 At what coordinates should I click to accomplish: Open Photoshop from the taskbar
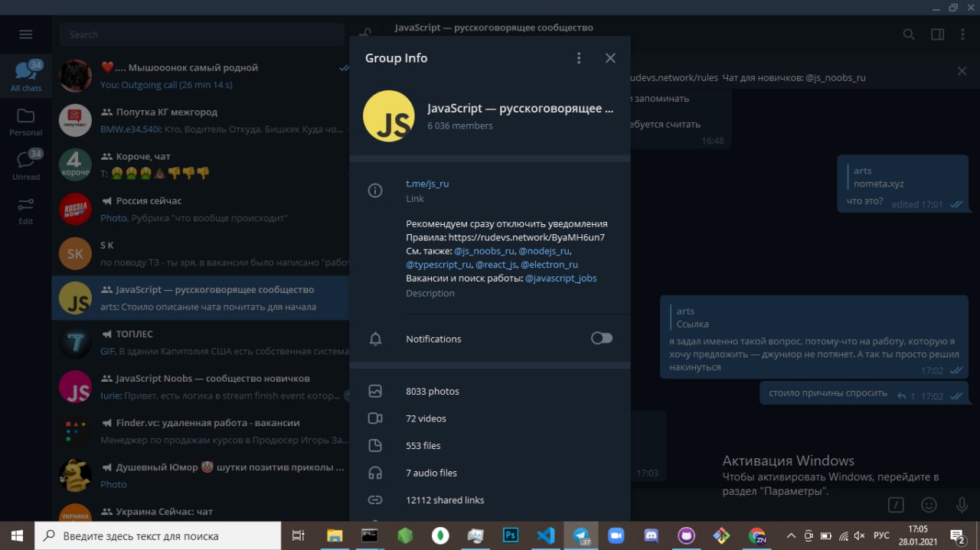pos(511,535)
